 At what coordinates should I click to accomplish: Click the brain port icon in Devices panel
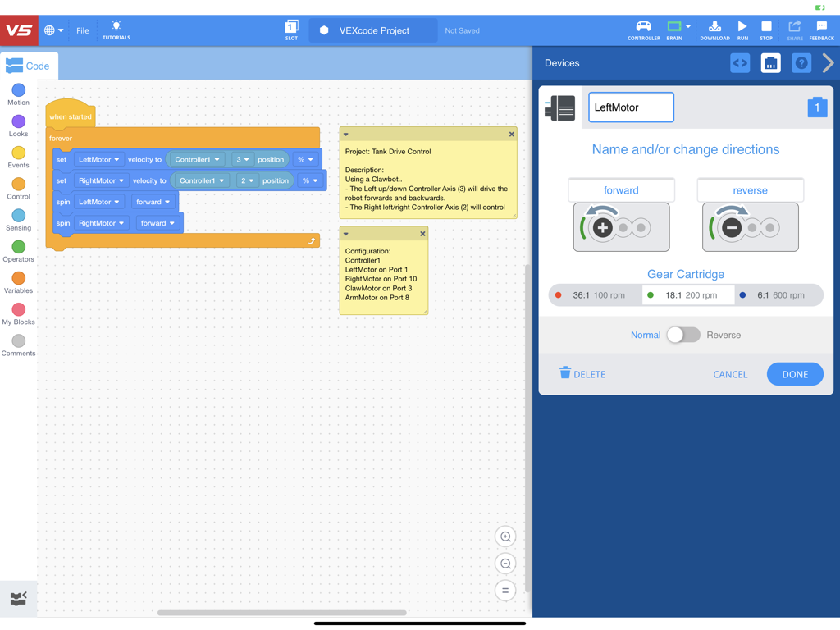(x=770, y=62)
